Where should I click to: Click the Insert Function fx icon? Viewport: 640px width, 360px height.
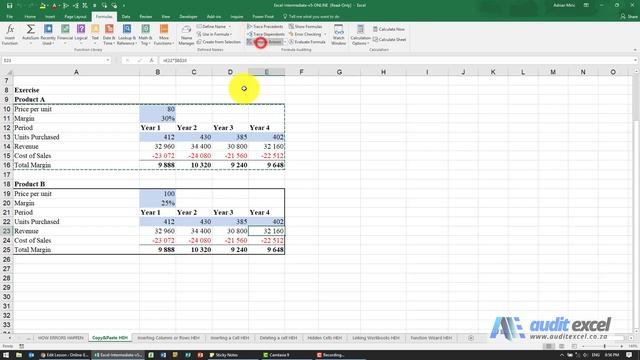[10, 35]
